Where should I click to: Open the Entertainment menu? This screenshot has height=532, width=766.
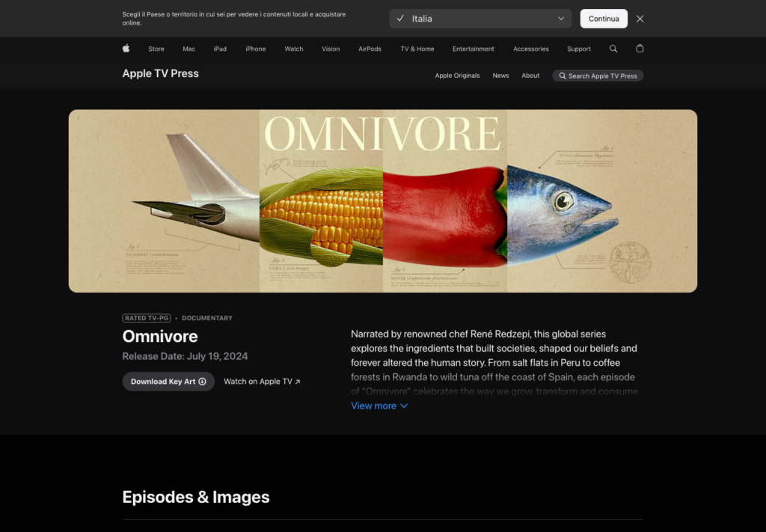[x=474, y=49]
